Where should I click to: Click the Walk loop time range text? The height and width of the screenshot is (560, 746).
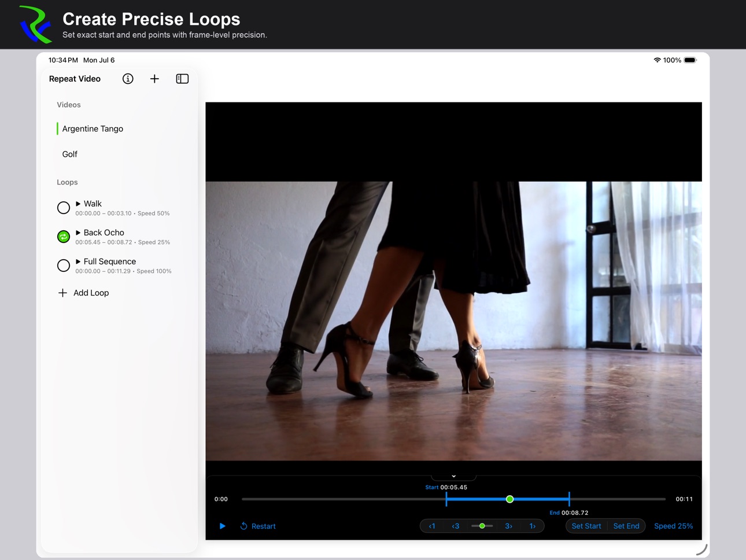pyautogui.click(x=104, y=213)
